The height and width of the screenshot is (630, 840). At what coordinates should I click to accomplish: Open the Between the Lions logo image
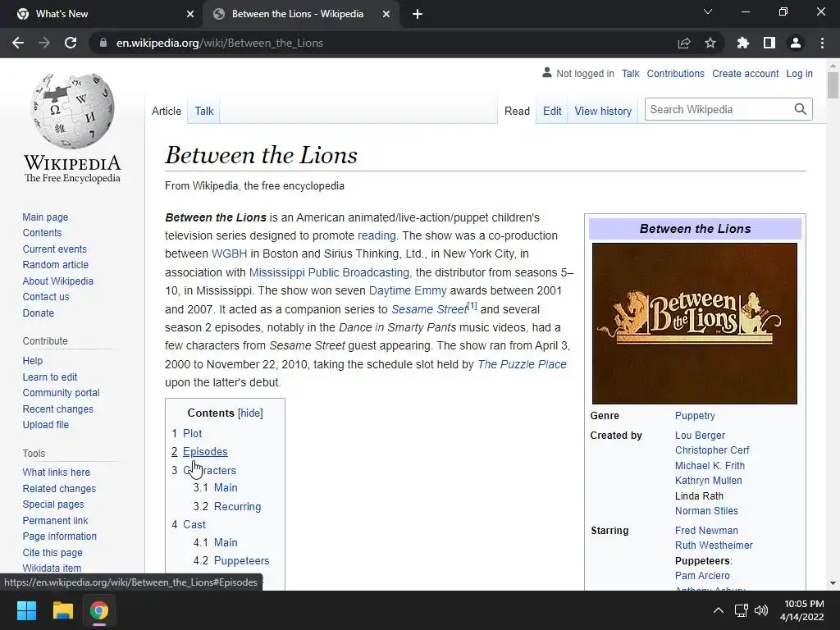[695, 323]
